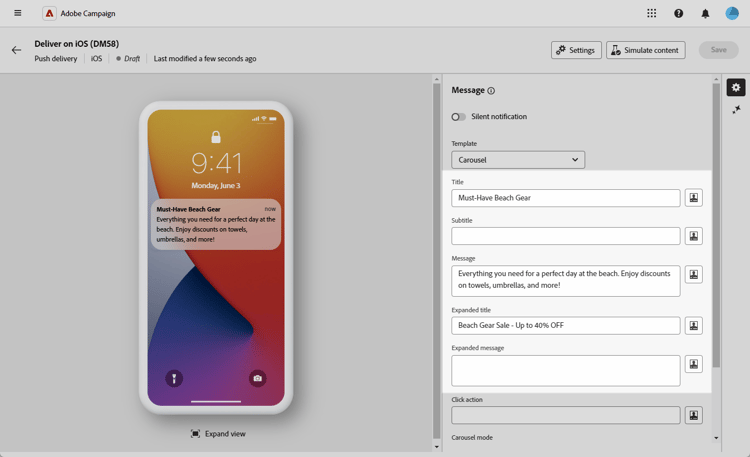Click the Message info icon

coord(491,90)
